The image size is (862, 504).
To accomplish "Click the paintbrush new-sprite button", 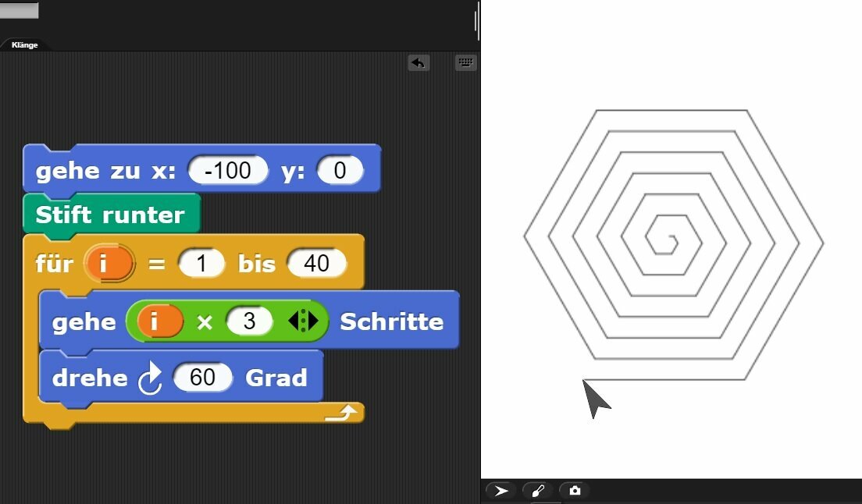I will point(537,491).
